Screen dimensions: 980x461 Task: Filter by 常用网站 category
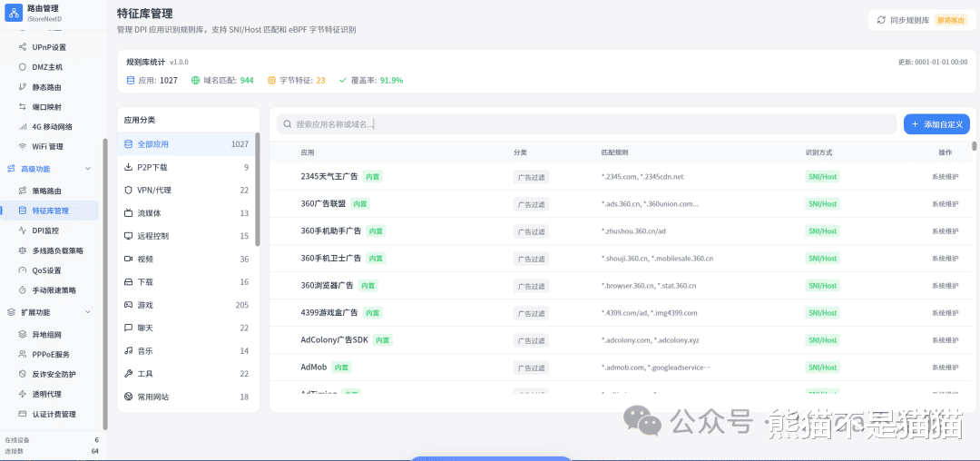coord(187,397)
